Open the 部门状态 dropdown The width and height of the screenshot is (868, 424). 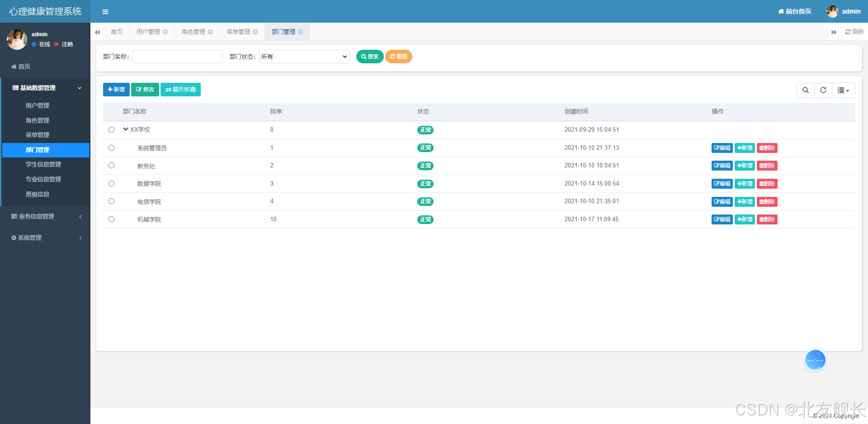pos(304,57)
